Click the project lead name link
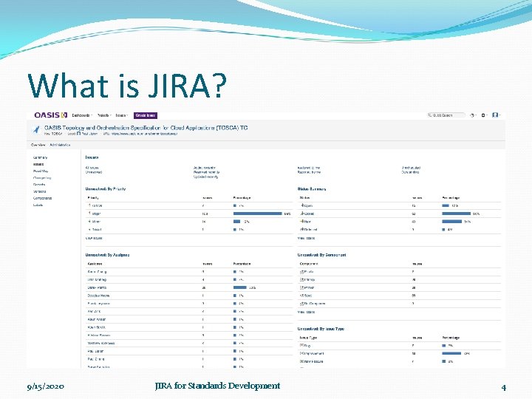This screenshot has height=399, width=532. (89, 134)
